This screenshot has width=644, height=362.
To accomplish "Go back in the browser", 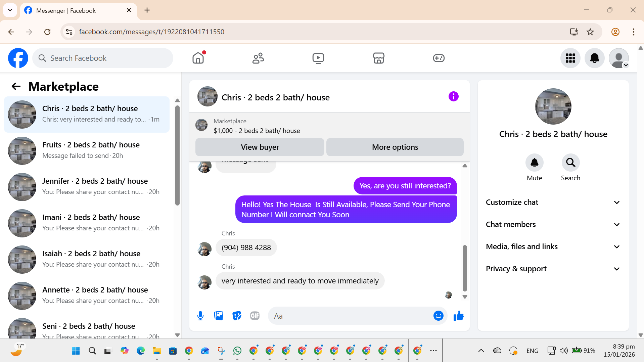I will click(x=11, y=32).
